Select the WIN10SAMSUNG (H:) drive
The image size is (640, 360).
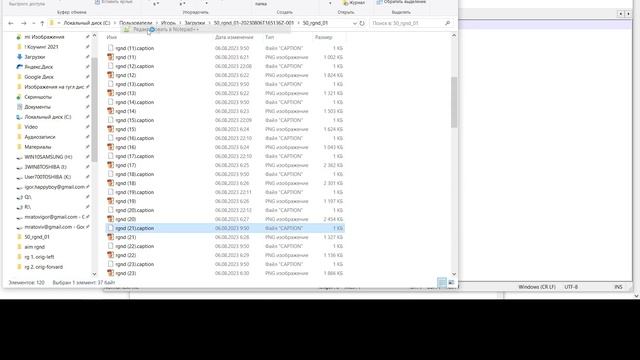pos(48,157)
